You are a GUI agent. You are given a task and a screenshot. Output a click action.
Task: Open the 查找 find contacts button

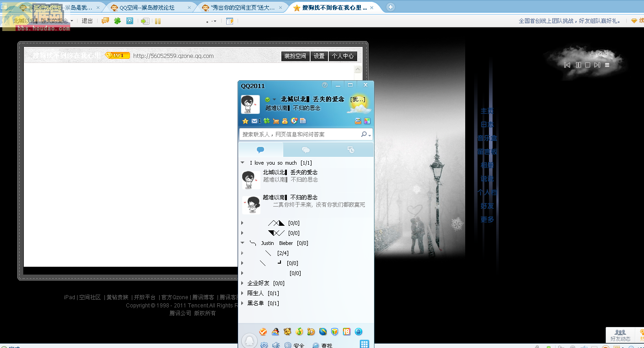(x=322, y=345)
